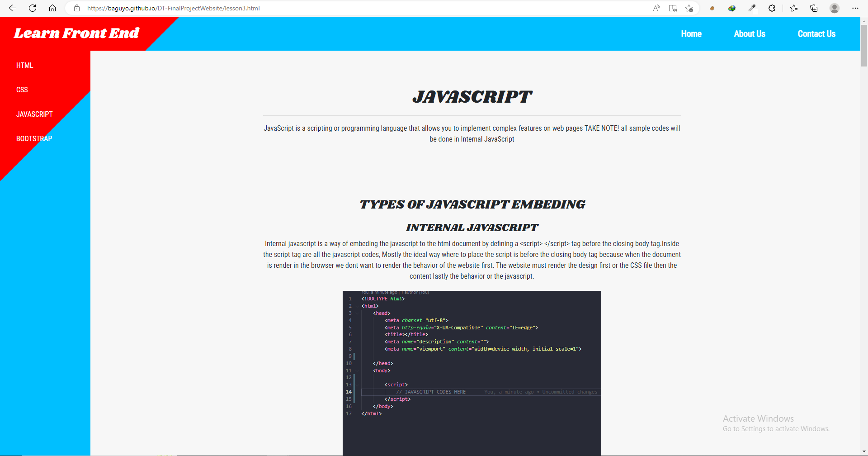
Task: Select the address bar URL
Action: 174,8
